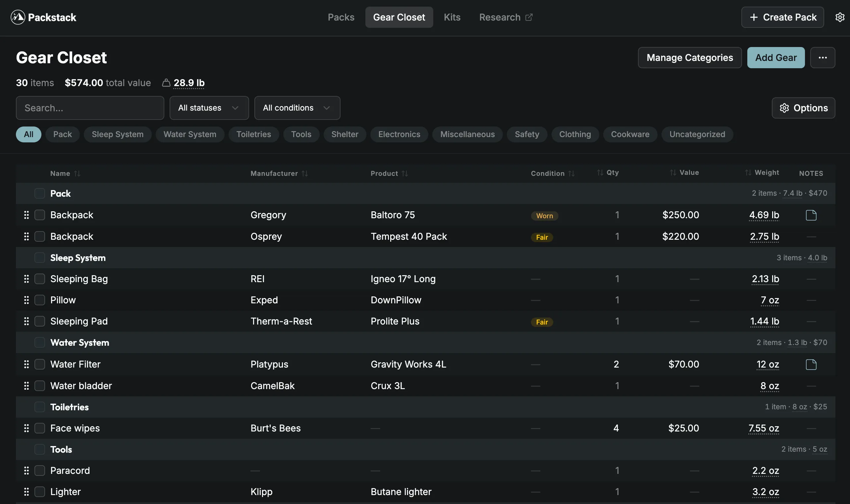Grab the drag handle for Paracord

26,470
